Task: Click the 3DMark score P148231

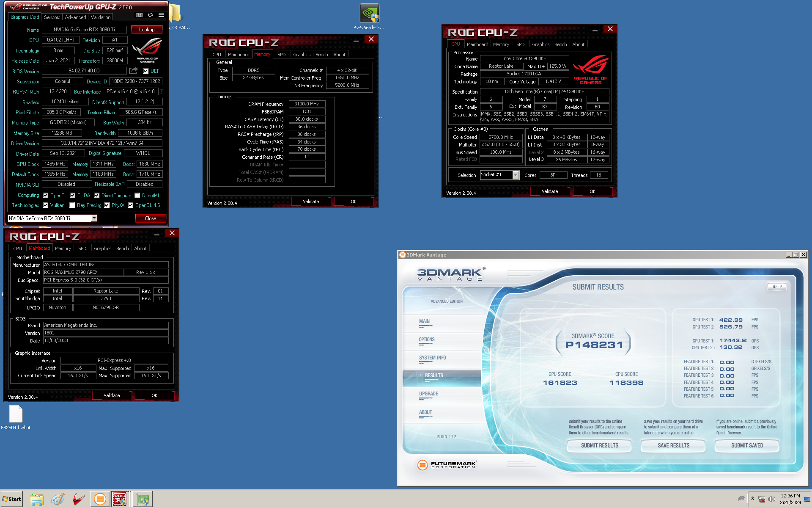Action: point(594,345)
